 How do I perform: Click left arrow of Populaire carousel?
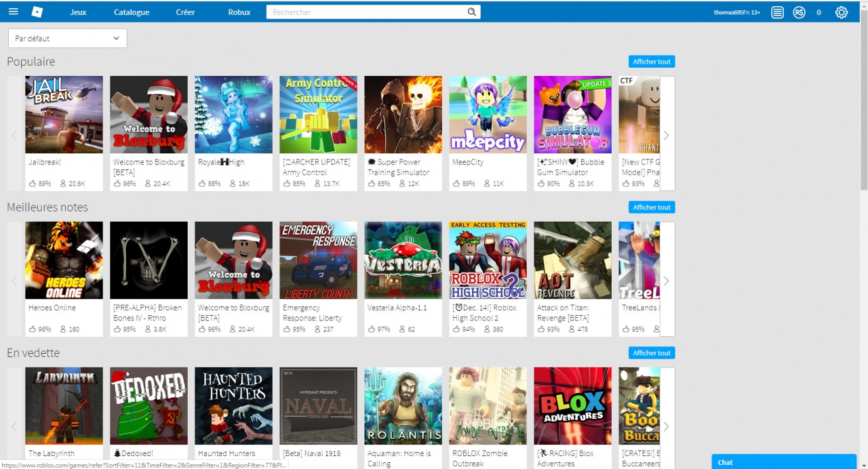[x=14, y=134]
